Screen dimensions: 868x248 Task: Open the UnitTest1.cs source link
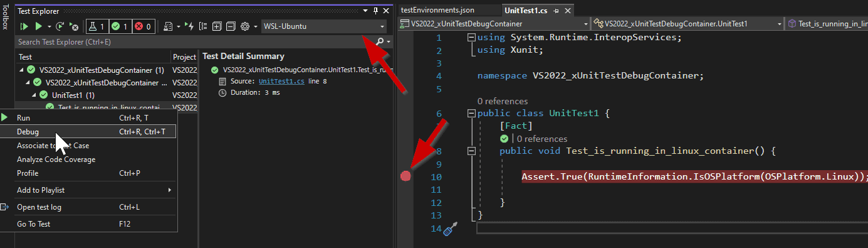(282, 82)
